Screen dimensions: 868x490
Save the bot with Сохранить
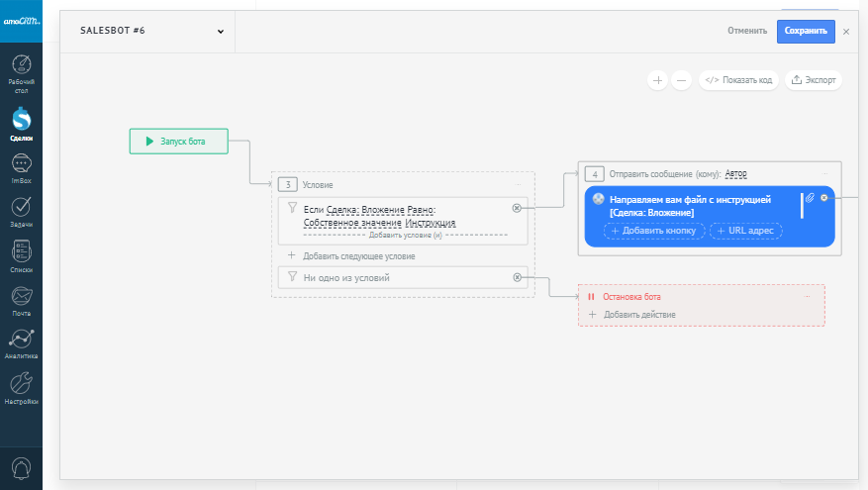[805, 31]
